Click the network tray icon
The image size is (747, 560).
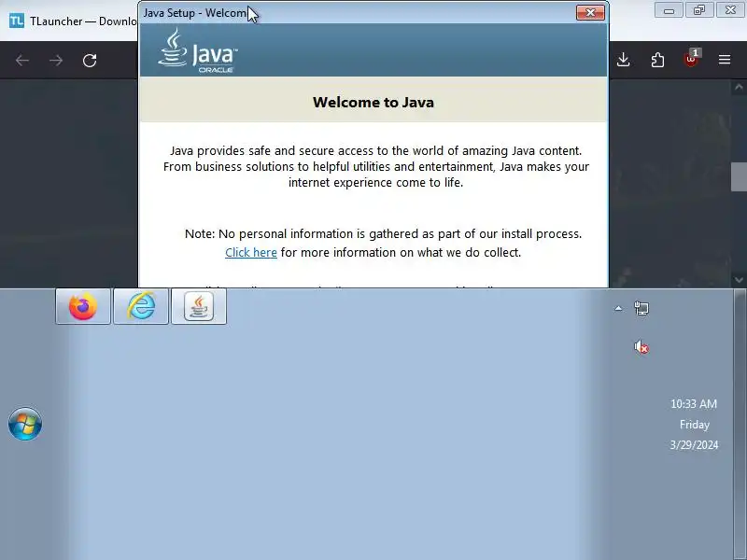(641, 309)
